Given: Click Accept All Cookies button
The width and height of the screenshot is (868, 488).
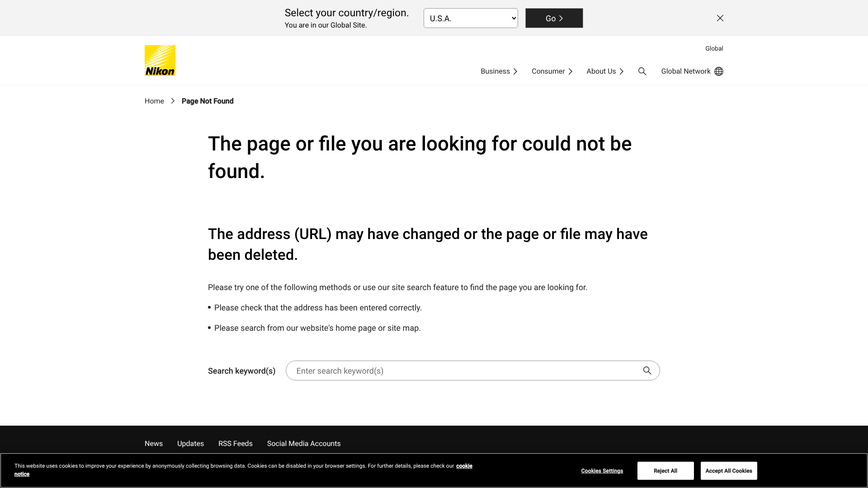Looking at the screenshot, I should tap(728, 471).
